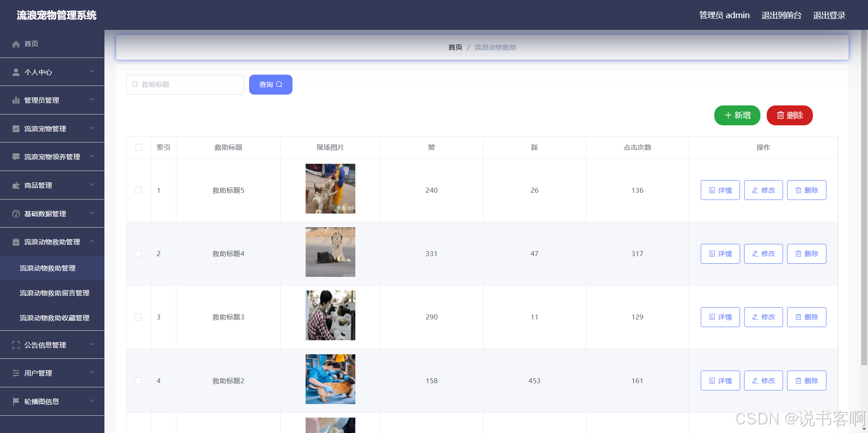This screenshot has width=868, height=433.
Task: Mark the checkbox for 救助标题2
Action: tap(138, 381)
